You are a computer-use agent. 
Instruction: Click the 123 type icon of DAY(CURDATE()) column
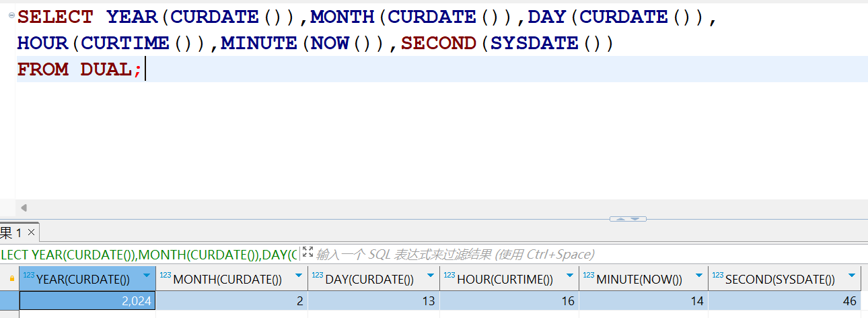point(318,276)
